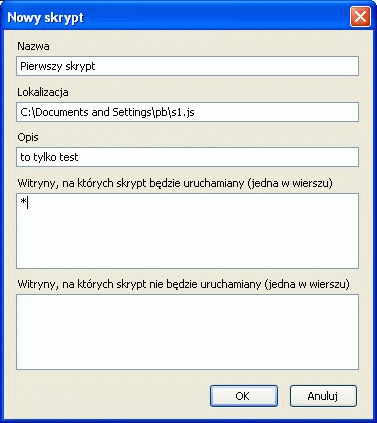Click the 'skrypt nie będzie uruchamiany' label

pos(183,284)
